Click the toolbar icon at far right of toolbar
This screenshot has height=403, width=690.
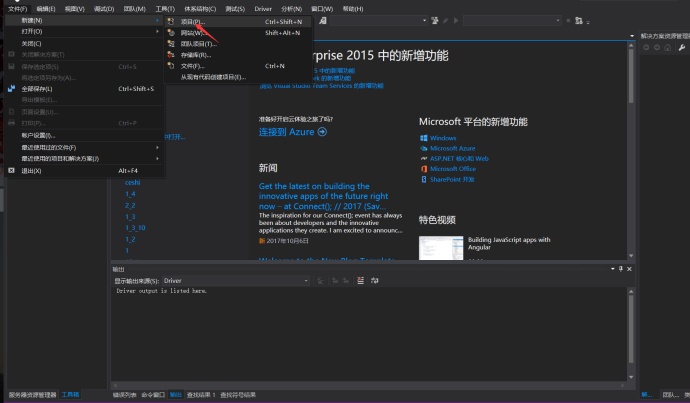[579, 20]
